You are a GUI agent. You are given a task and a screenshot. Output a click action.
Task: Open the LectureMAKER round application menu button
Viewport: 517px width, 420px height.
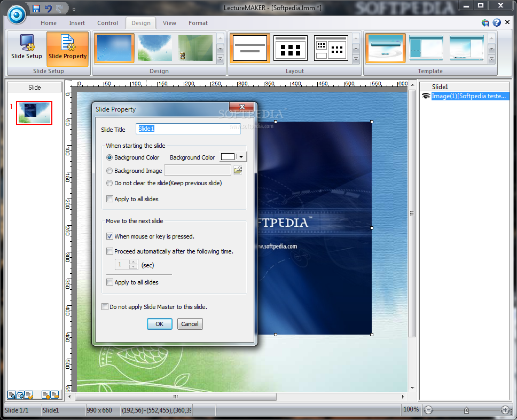(x=16, y=14)
